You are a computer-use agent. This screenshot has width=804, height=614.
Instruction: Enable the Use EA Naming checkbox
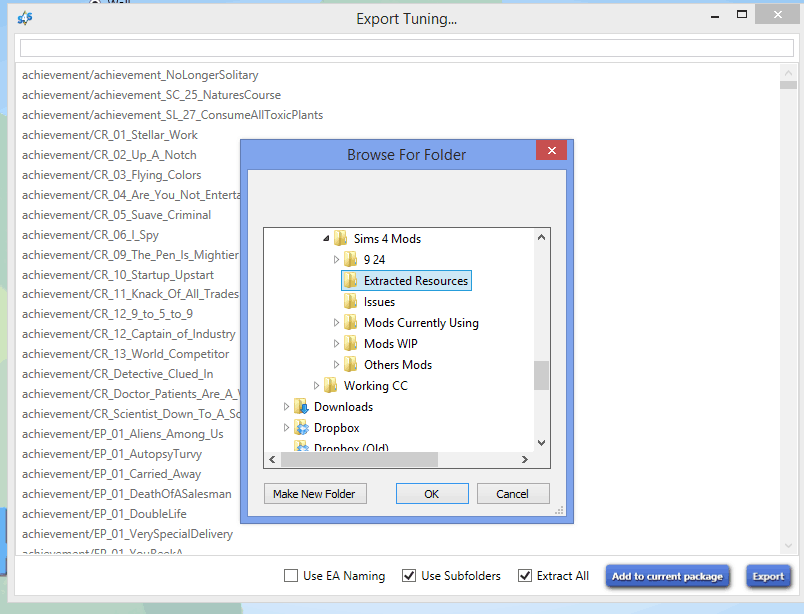[291, 576]
